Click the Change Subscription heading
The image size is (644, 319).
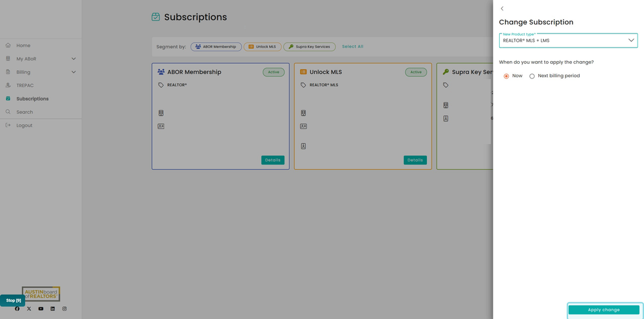click(536, 22)
